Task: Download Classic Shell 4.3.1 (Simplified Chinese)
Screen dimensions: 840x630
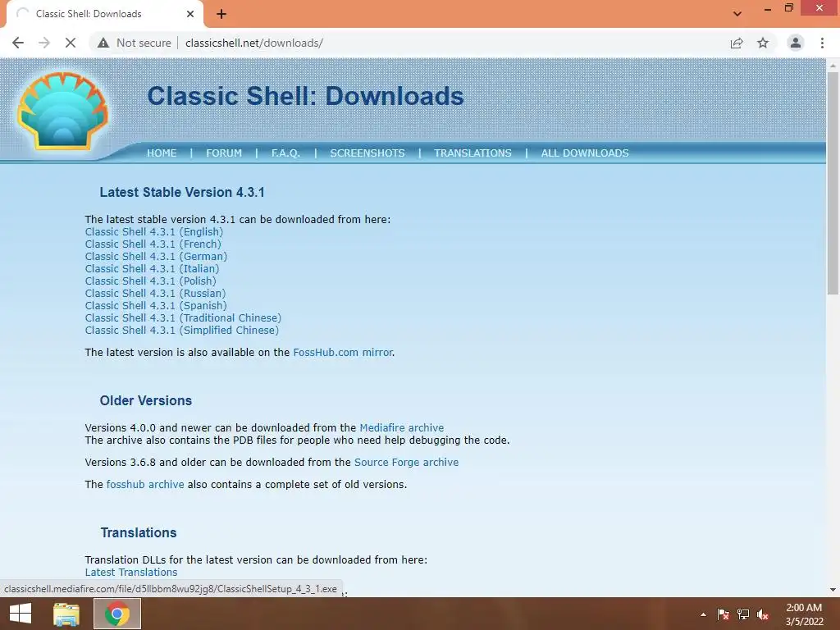Action: 181,331
